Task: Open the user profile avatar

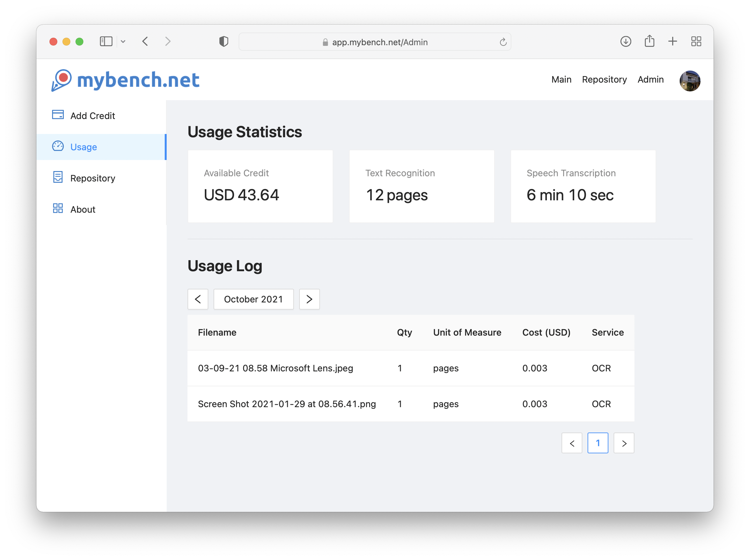Action: tap(690, 81)
